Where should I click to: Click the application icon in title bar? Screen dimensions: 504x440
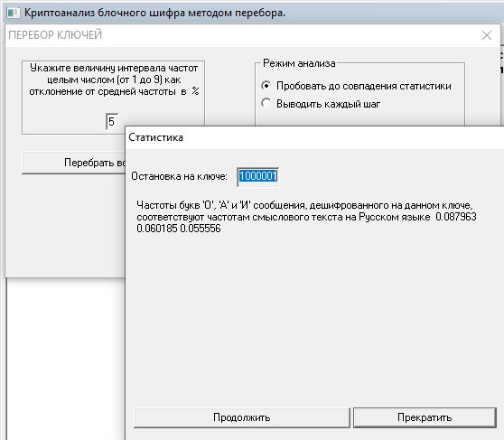14,13
